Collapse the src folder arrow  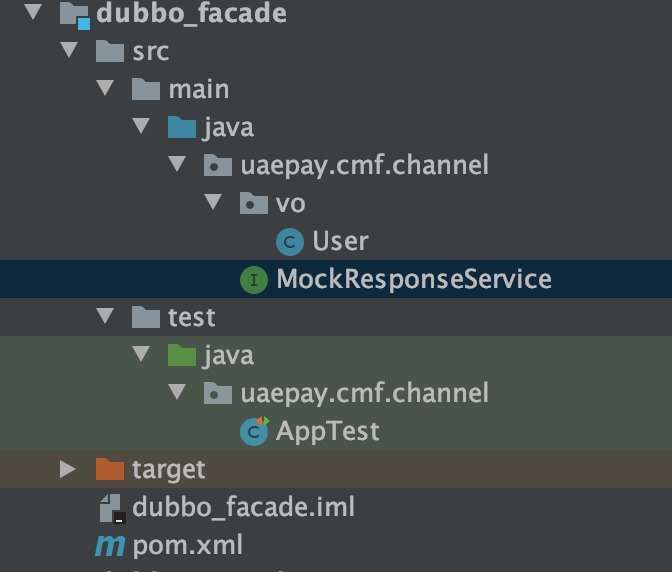[69, 51]
